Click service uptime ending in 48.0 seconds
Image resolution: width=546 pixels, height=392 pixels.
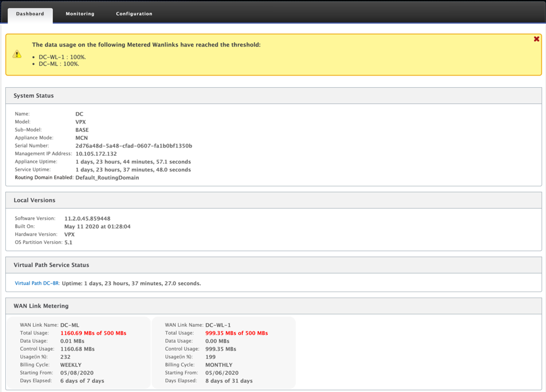tap(133, 170)
